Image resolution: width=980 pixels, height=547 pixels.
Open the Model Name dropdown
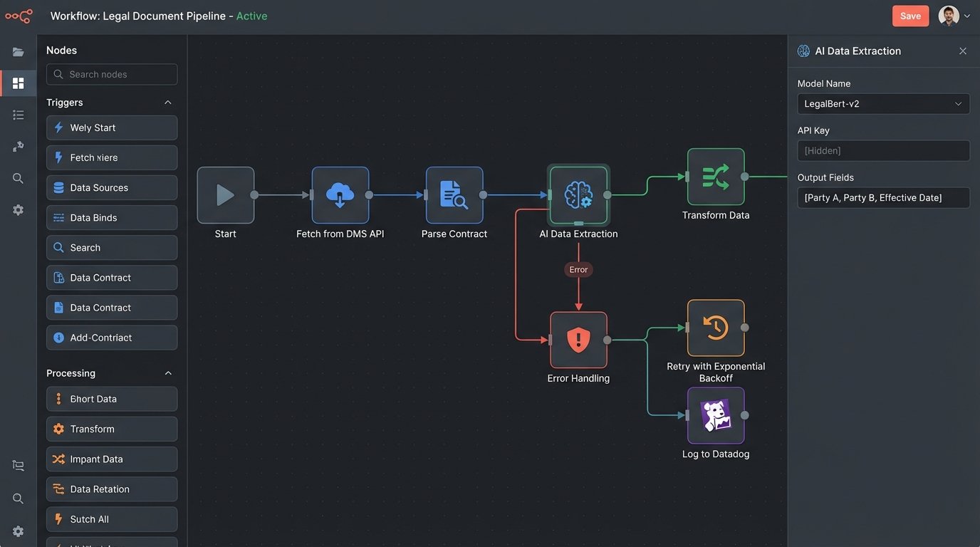pyautogui.click(x=883, y=103)
